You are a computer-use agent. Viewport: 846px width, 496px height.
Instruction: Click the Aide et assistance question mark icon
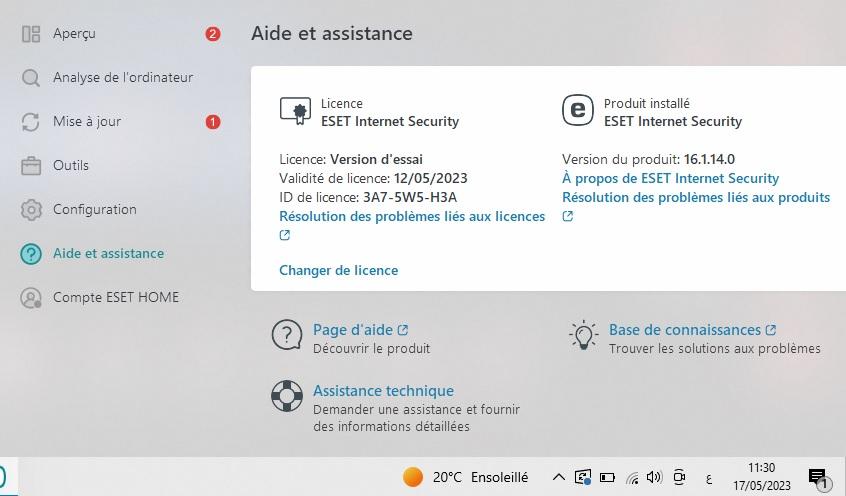pos(31,254)
